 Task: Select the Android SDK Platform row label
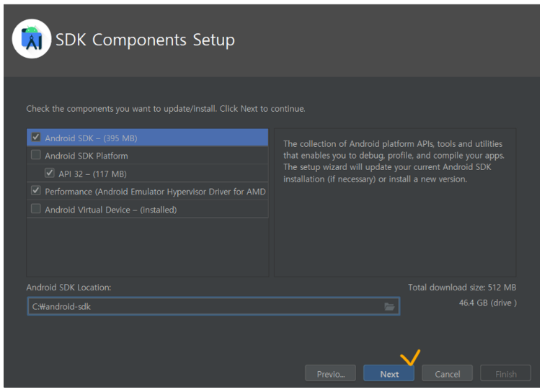point(86,156)
